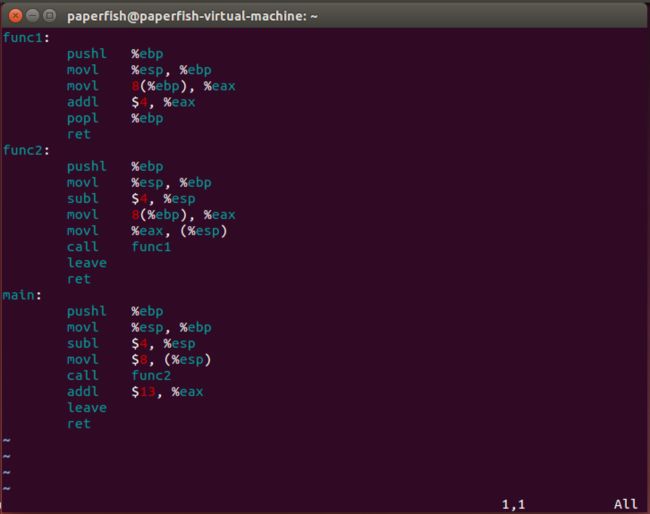
Task: Minimize the paperfish terminal window
Action: point(32,16)
